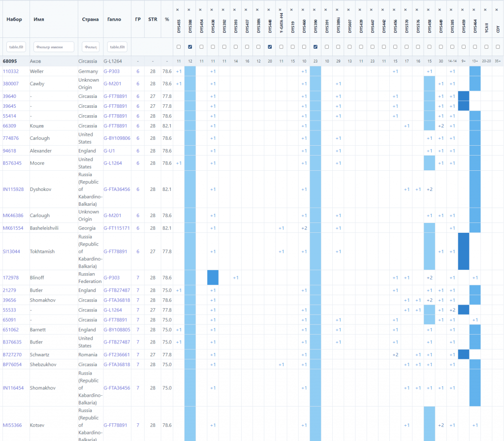Delete the DYS607 column via ×

349,9
